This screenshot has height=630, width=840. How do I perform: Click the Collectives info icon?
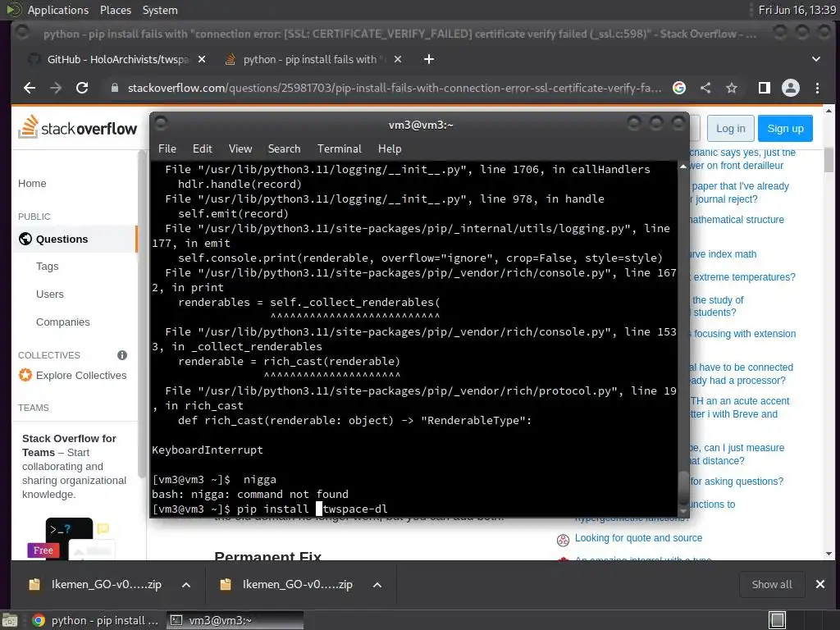pos(122,355)
